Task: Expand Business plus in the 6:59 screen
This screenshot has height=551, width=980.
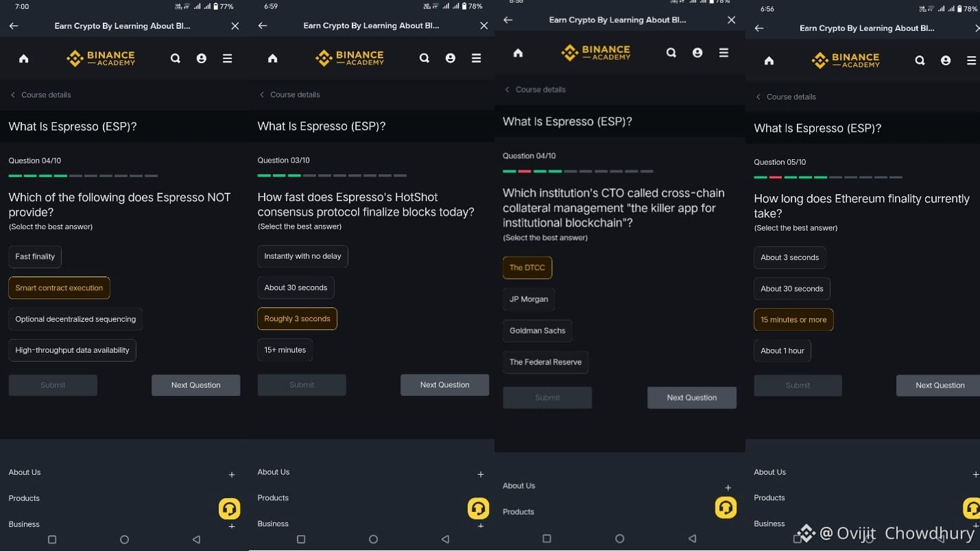Action: [x=481, y=526]
